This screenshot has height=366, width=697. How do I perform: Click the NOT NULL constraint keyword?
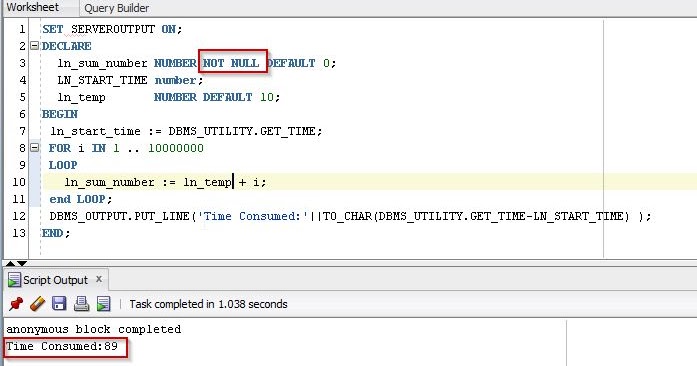click(231, 63)
